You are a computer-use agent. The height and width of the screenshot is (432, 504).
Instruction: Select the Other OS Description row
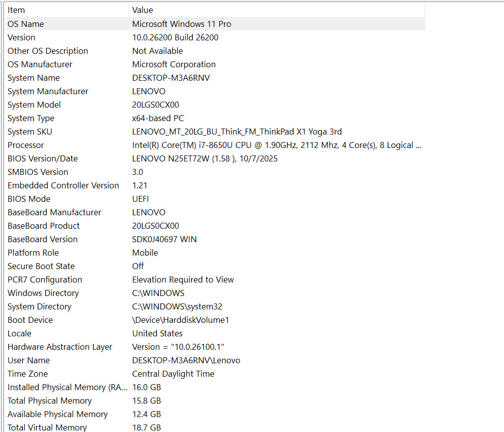tap(216, 51)
